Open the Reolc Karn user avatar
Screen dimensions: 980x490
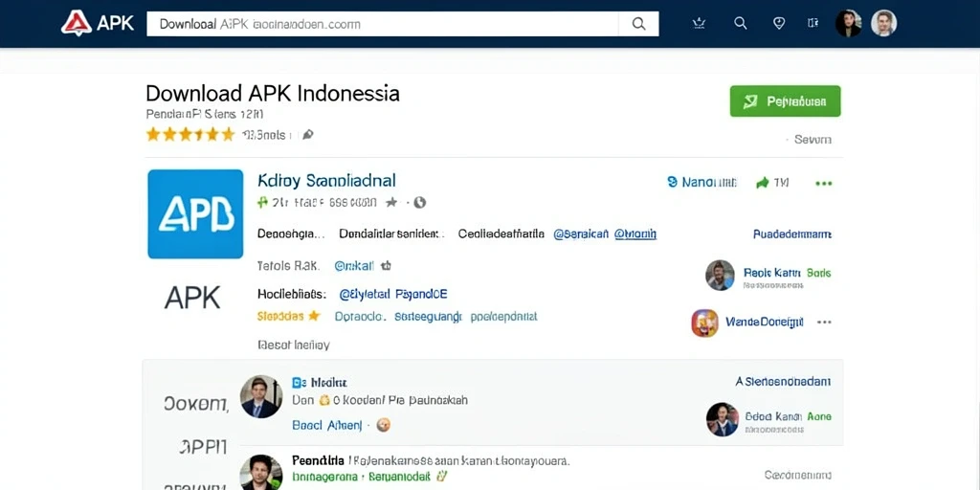click(720, 275)
